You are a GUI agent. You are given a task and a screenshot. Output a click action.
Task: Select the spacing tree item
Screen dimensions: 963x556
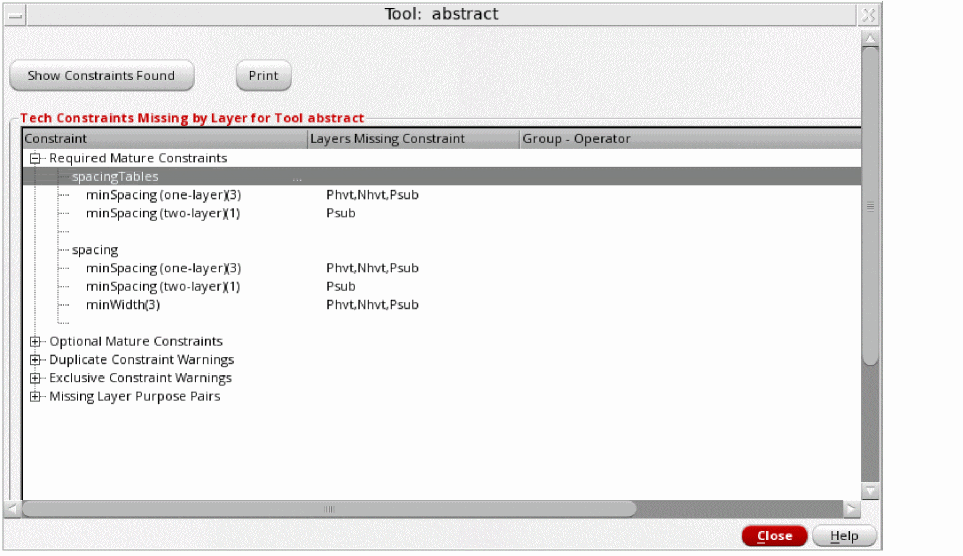pos(95,250)
